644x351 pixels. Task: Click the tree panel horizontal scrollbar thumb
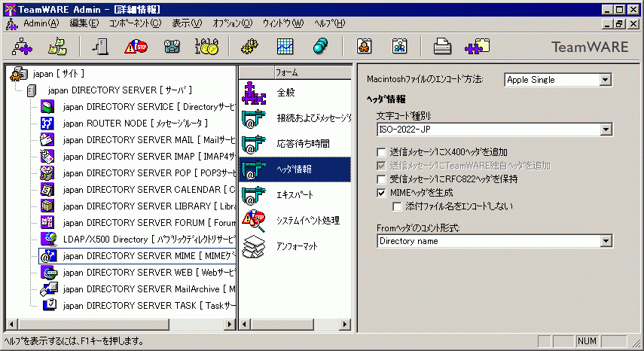[x=93, y=325]
